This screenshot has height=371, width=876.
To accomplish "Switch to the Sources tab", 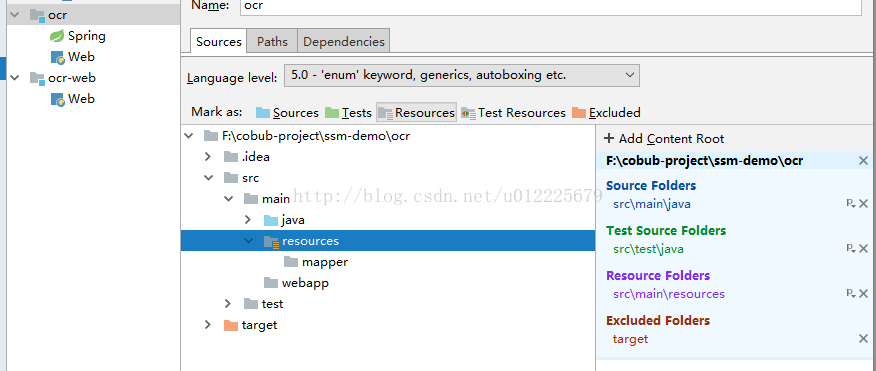I will click(218, 41).
